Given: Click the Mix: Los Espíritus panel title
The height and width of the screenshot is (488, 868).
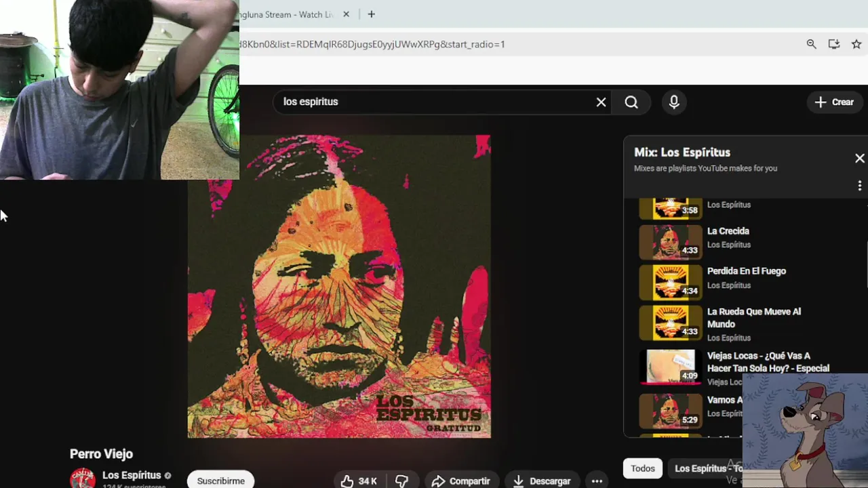Looking at the screenshot, I should click(682, 152).
